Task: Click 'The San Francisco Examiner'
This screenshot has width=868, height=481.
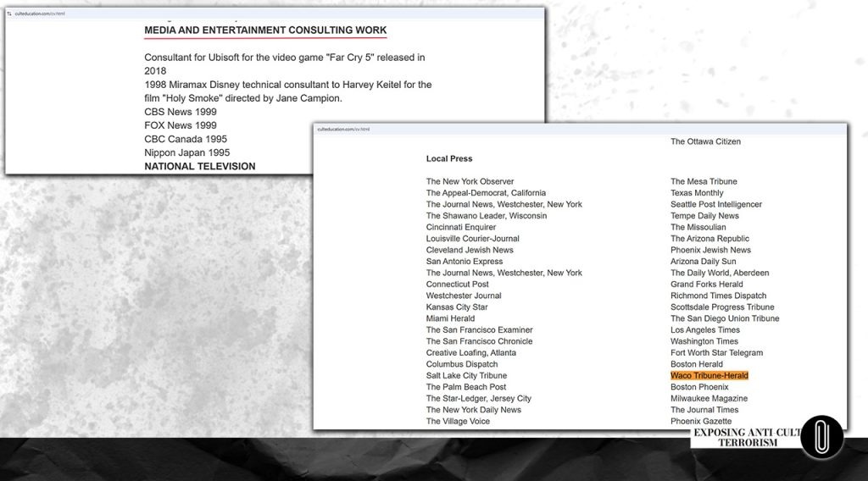Action: [480, 330]
